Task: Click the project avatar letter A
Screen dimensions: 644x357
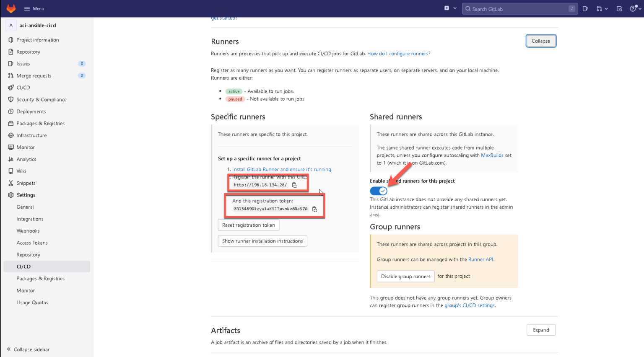Action: [11, 25]
